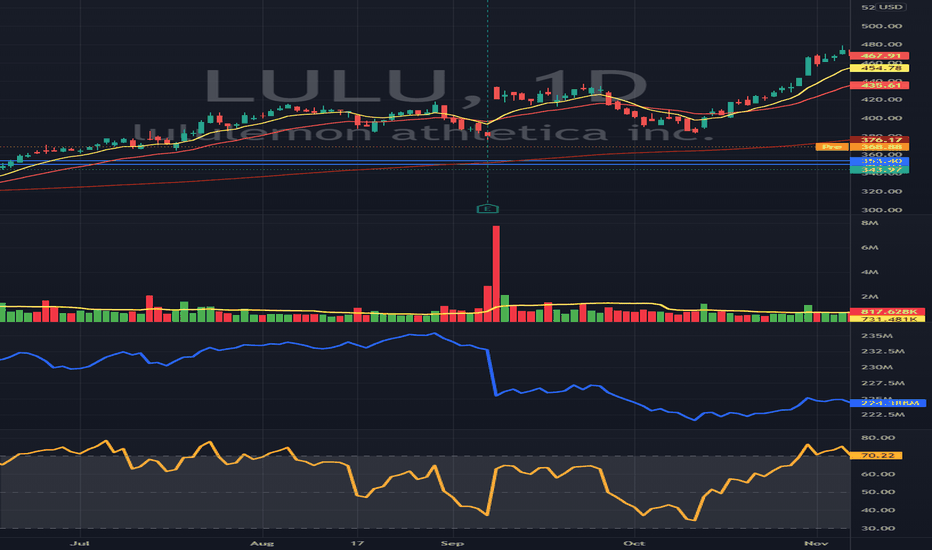Click the 80.00 RSI axis value

878,438
